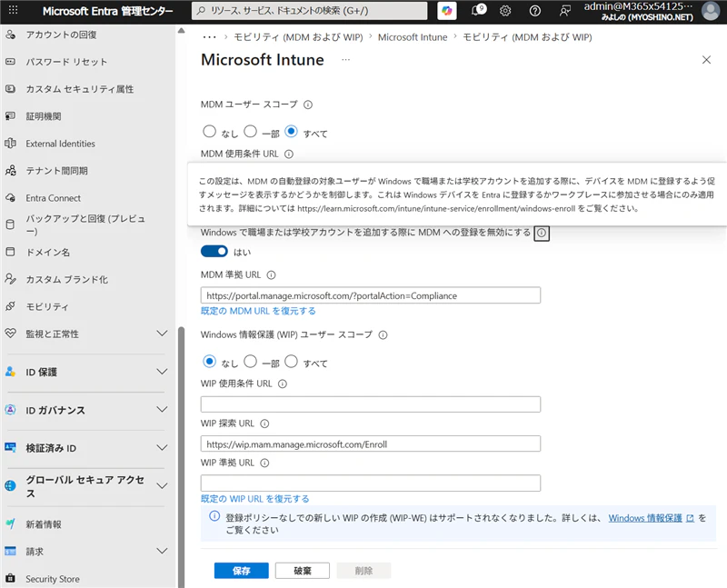Set MDM user scope to なし
This screenshot has height=588, width=727.
pos(209,132)
